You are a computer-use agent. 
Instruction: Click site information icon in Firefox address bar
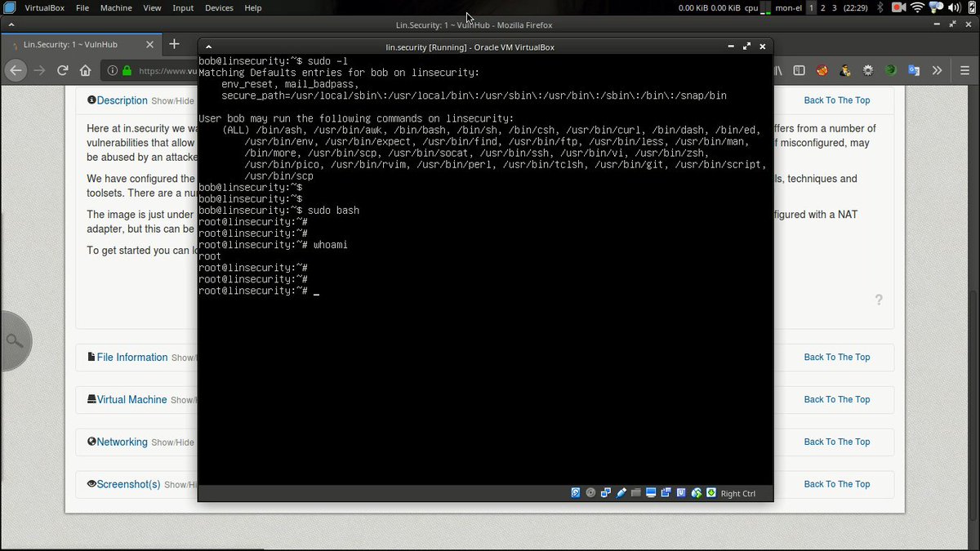point(113,71)
